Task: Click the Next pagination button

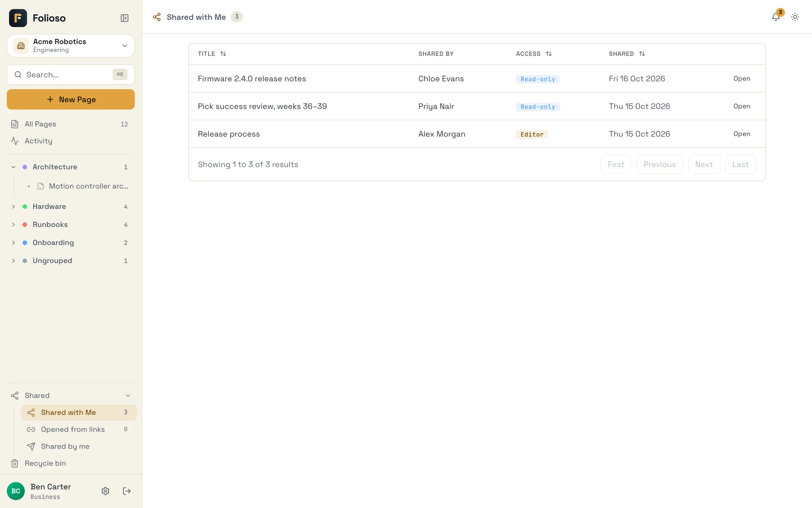Action: click(704, 164)
